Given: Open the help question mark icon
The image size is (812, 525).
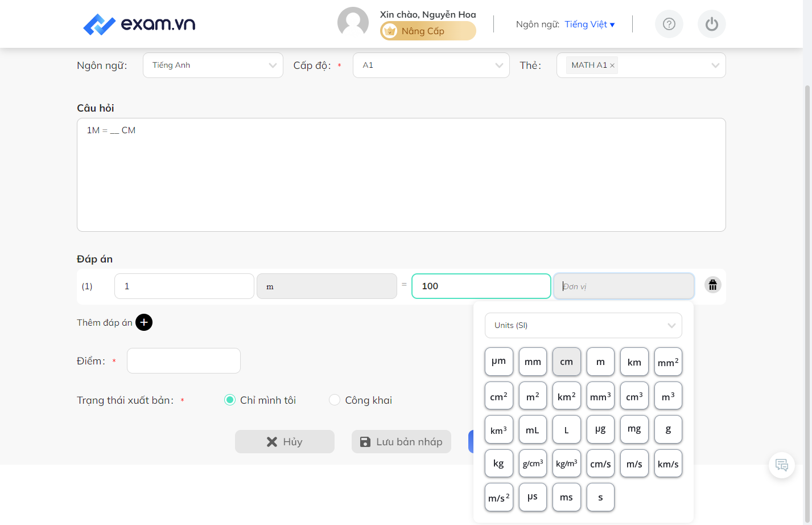Looking at the screenshot, I should (x=669, y=24).
